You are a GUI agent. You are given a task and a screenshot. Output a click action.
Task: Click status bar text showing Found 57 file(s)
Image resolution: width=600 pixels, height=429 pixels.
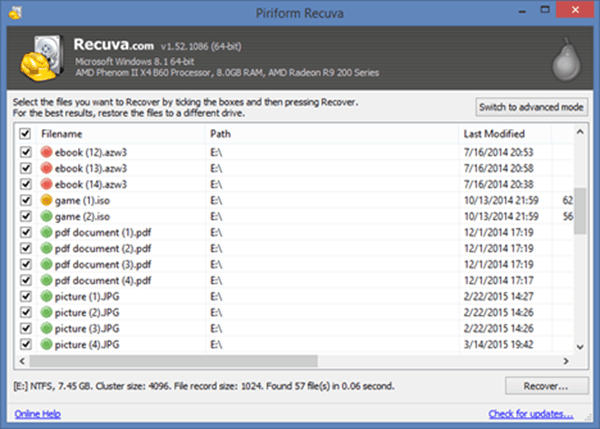click(298, 386)
